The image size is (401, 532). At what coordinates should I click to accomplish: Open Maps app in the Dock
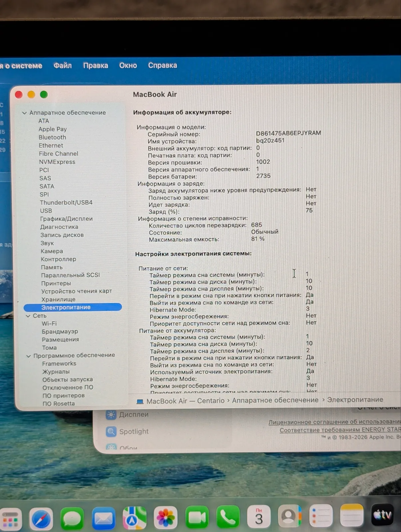[134, 518]
